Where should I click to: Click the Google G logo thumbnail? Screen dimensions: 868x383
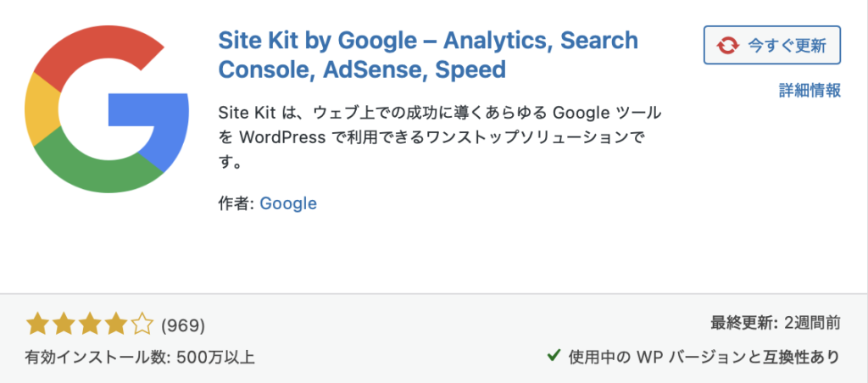tap(107, 110)
